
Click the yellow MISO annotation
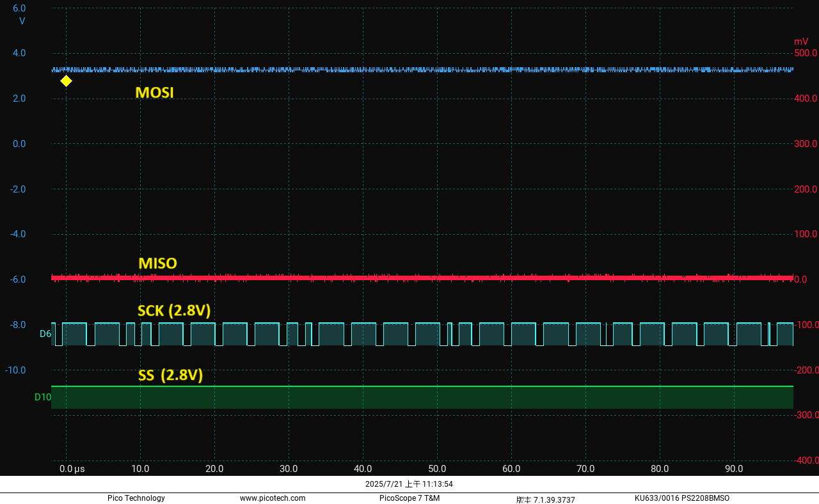click(157, 264)
